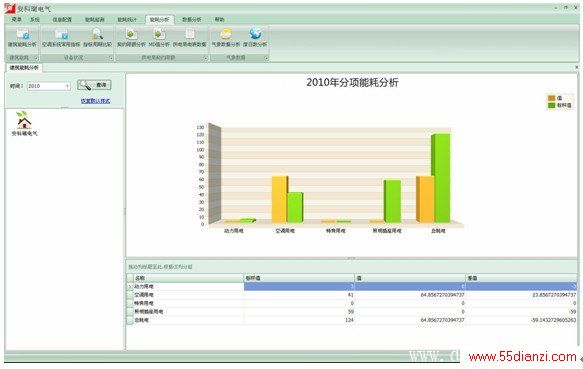
Task: Switch to the 数据分析 ribbon tab
Action: pyautogui.click(x=191, y=19)
